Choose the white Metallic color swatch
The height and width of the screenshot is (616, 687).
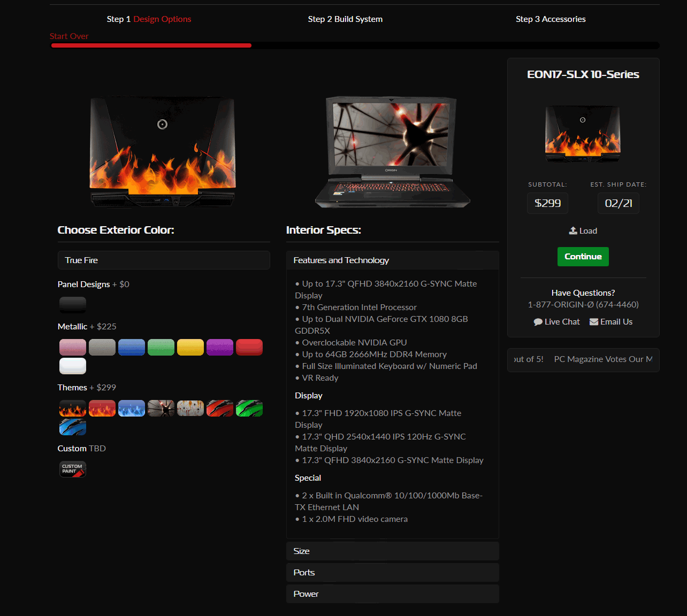coord(73,366)
